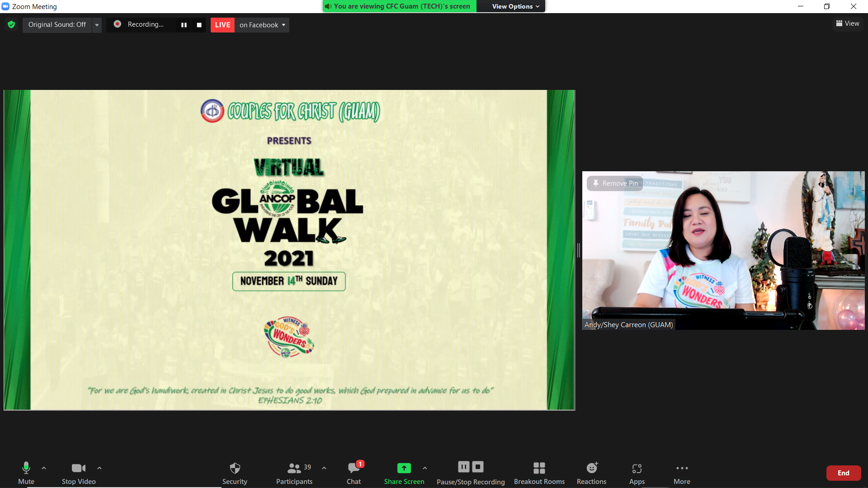Pause recording in bottom toolbar
Image resolution: width=868 pixels, height=488 pixels.
coord(464,466)
